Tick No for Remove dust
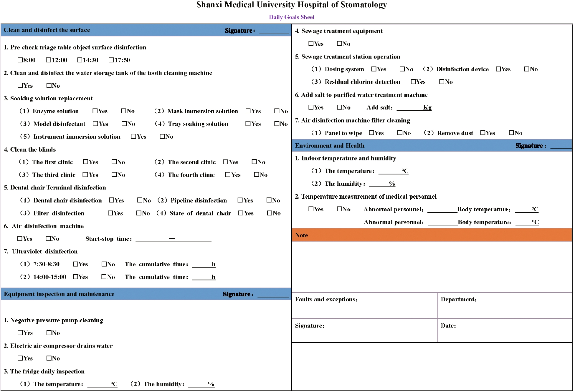The height and width of the screenshot is (392, 575). click(x=511, y=133)
